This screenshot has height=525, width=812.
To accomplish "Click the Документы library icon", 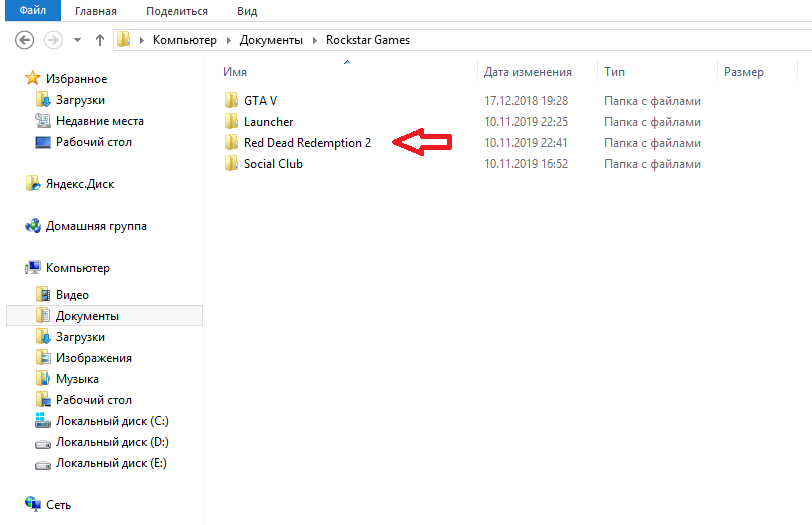I will (42, 315).
